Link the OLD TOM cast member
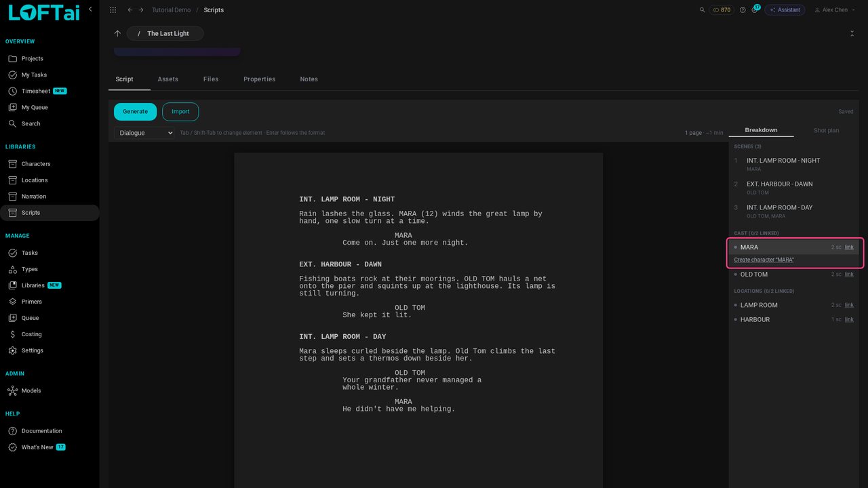The width and height of the screenshot is (868, 488). 849,274
